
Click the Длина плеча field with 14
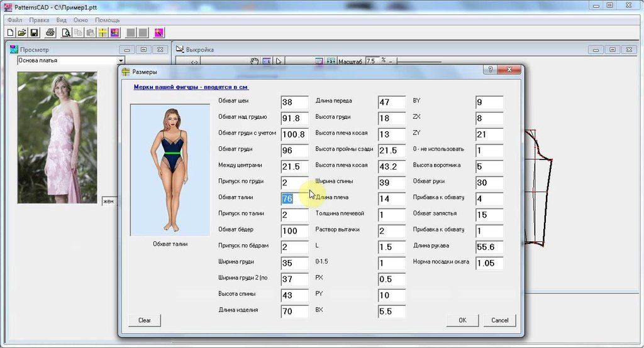point(391,198)
